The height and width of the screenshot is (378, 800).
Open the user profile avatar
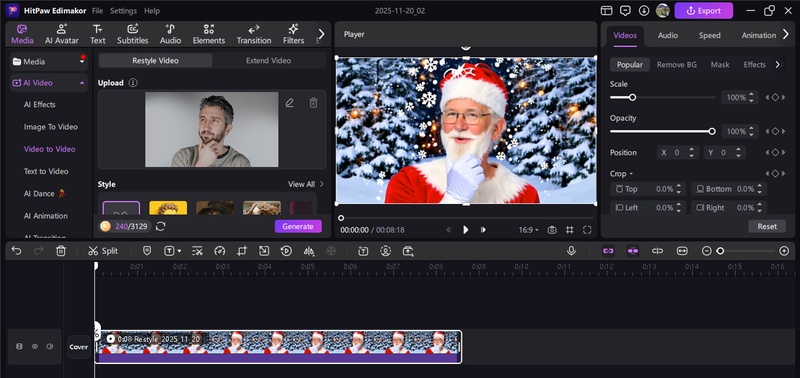(662, 10)
